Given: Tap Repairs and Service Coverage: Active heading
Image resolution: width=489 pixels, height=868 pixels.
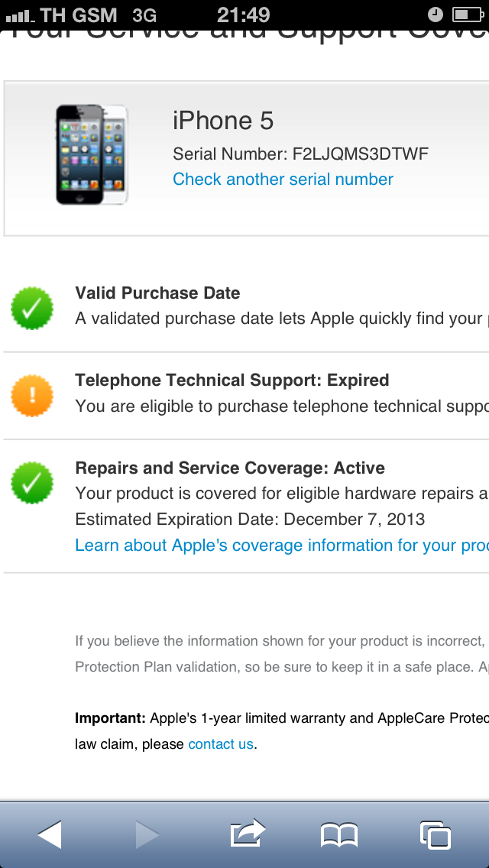Looking at the screenshot, I should click(230, 468).
